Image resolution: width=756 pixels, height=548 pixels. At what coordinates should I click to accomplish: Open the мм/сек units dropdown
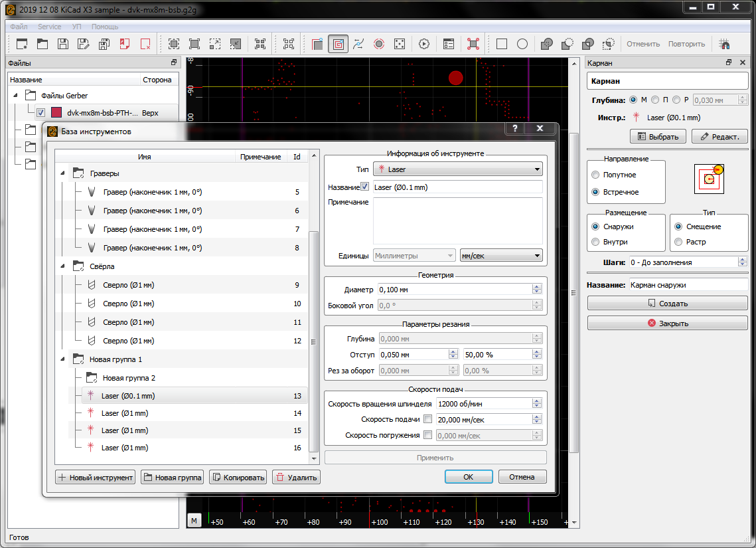501,256
